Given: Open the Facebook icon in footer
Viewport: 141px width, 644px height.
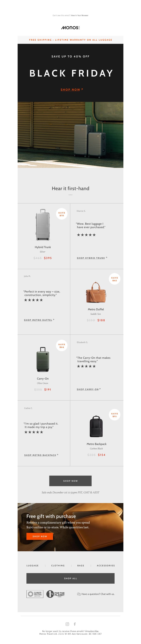Looking at the screenshot, I should point(75,624).
